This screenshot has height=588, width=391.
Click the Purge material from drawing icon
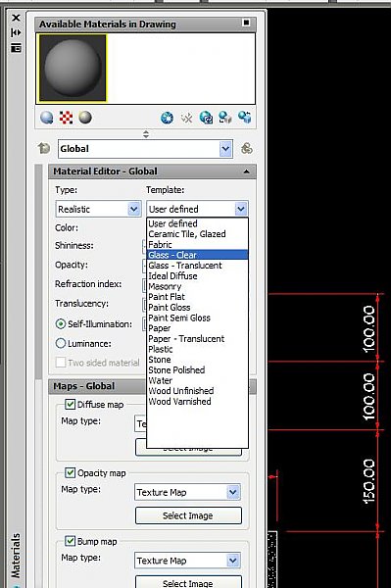tap(186, 118)
